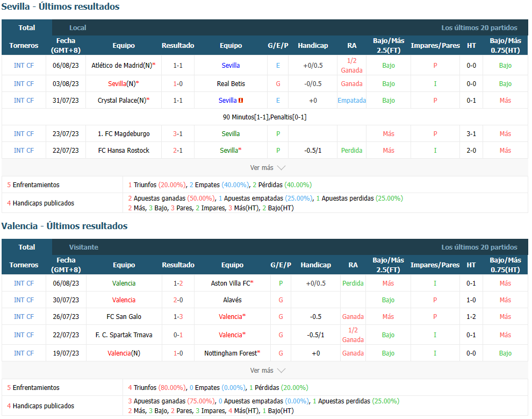The width and height of the screenshot is (532, 419).
Task: Click the 0-1 result at Spartak Trnava
Action: (x=178, y=335)
